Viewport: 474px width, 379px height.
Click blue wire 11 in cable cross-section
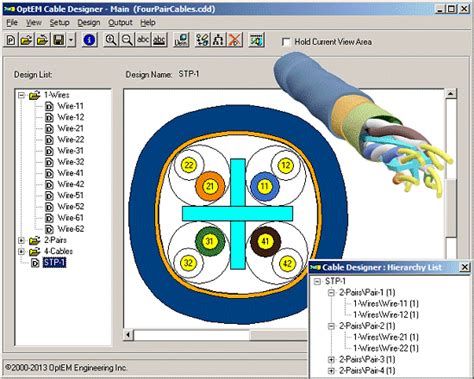click(265, 186)
